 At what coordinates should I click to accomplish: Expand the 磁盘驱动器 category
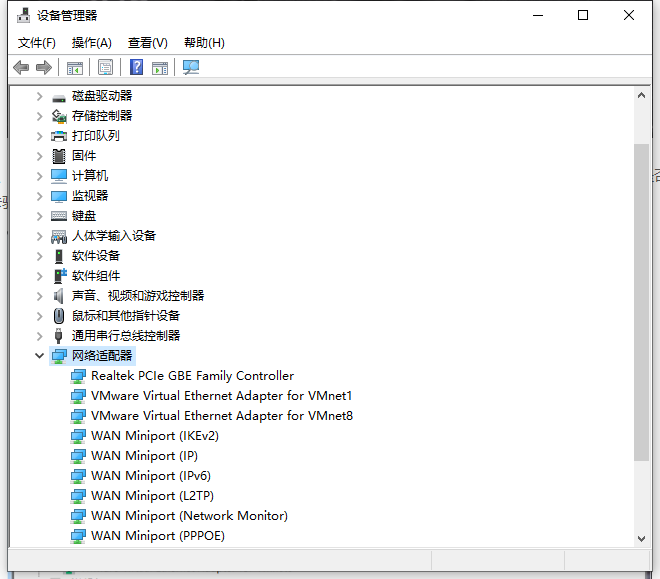[39, 96]
